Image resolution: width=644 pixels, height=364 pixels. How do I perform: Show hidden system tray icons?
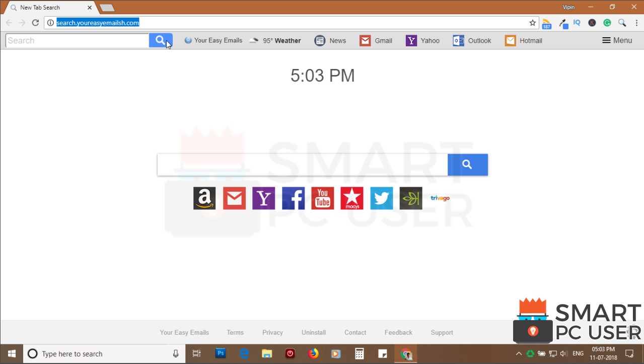[x=519, y=354]
